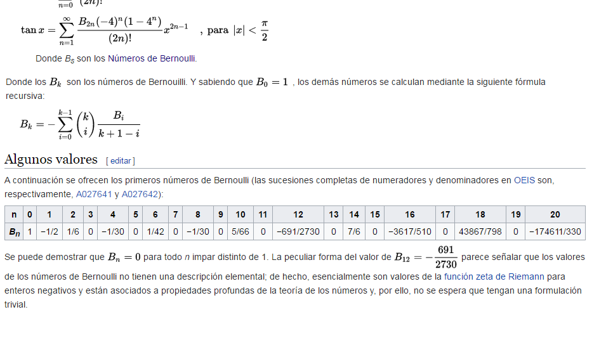606x364 pixels.
Task: Click the table cell with value 7/6
Action: pyautogui.click(x=354, y=232)
